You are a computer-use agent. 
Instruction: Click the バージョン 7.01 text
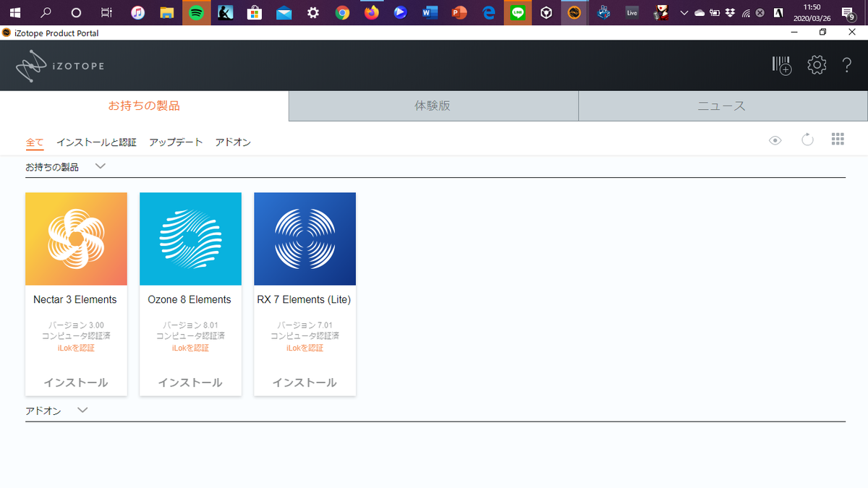(305, 325)
